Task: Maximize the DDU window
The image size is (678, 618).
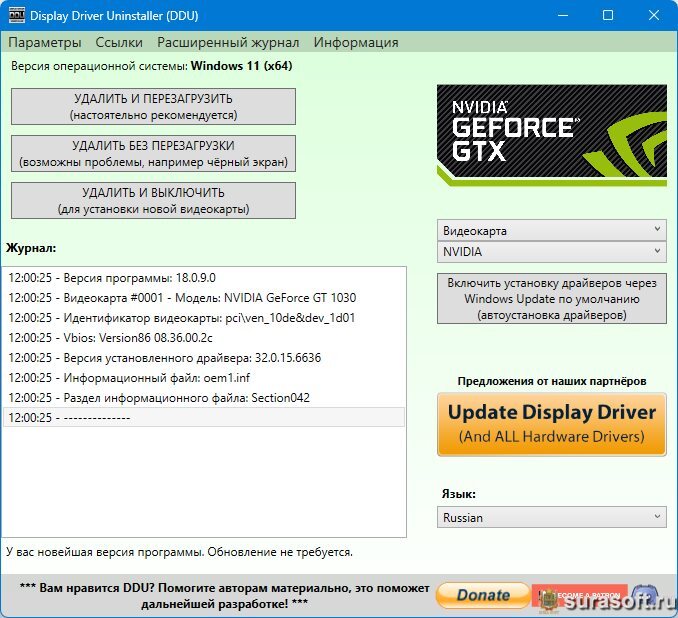Action: point(608,15)
